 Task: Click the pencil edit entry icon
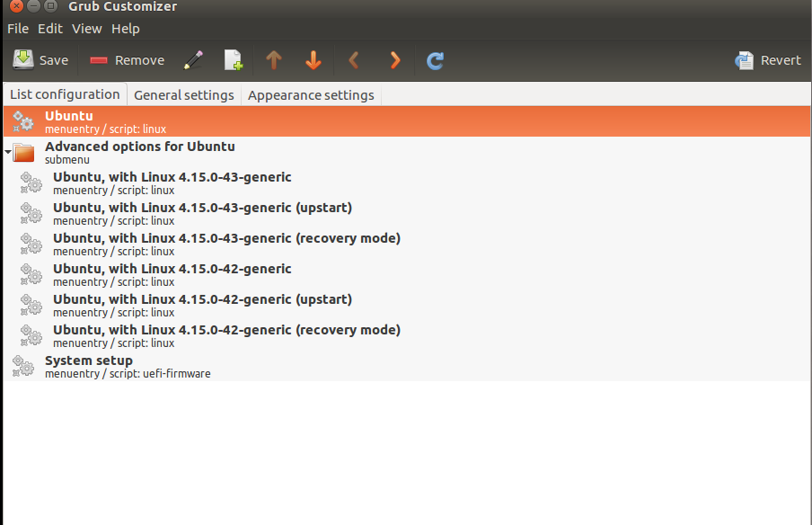[x=193, y=60]
